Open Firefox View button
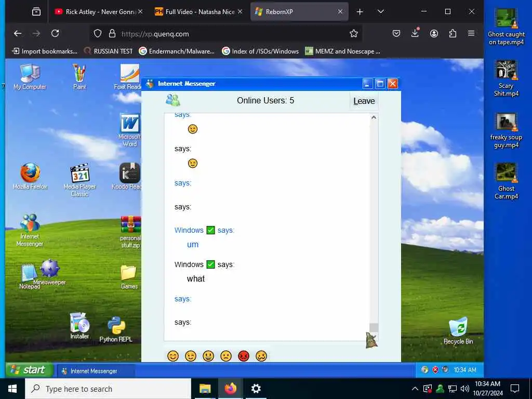 [x=36, y=11]
